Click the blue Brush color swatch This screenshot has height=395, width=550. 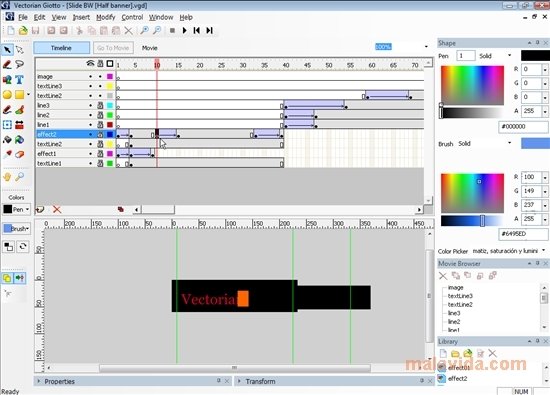point(535,143)
